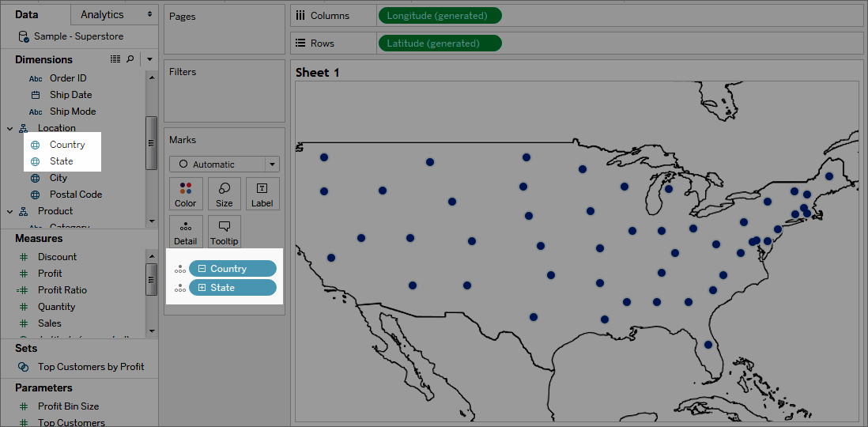Click the Measures scrollbar up arrow

coord(152,256)
